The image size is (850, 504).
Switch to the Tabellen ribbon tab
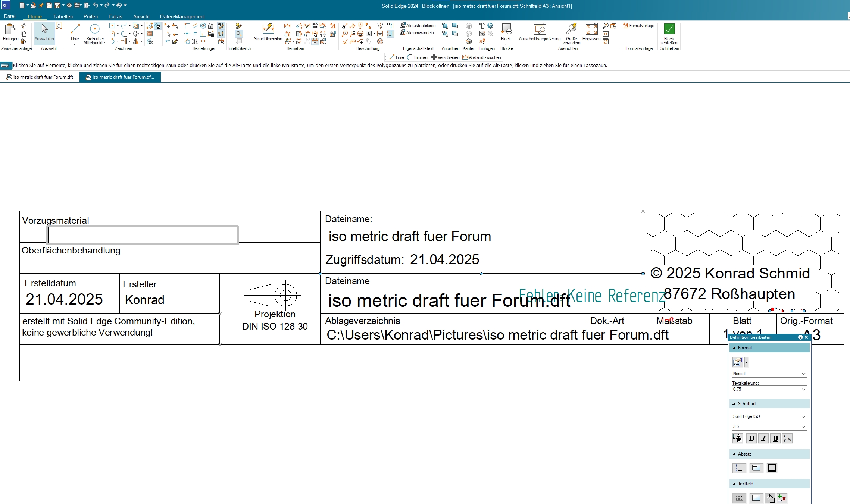click(x=63, y=16)
